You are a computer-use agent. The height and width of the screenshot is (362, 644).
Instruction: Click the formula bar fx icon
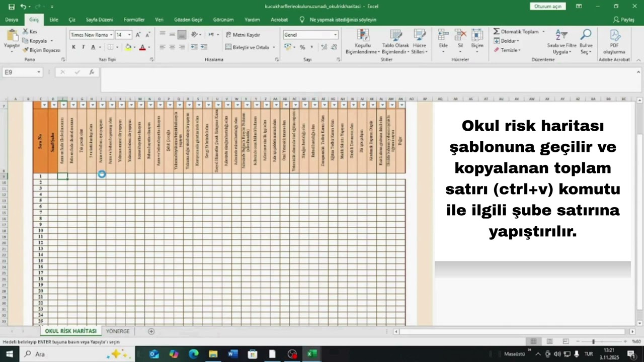point(92,72)
